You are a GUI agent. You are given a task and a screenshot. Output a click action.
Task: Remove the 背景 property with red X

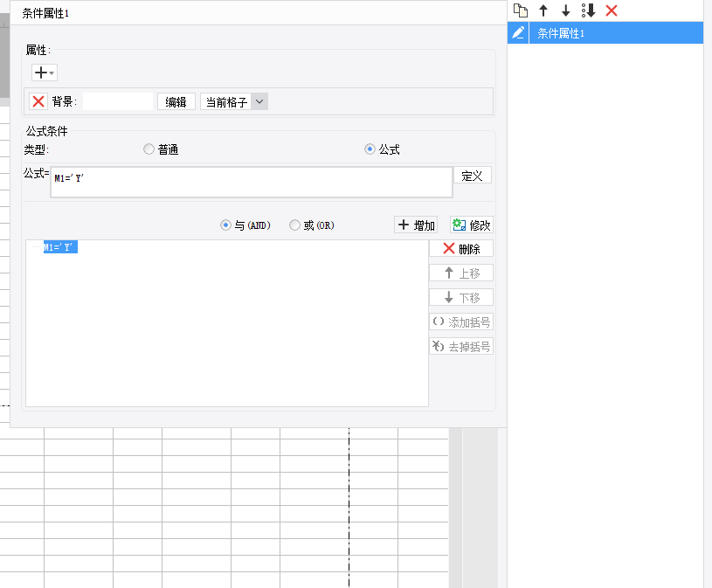click(38, 101)
